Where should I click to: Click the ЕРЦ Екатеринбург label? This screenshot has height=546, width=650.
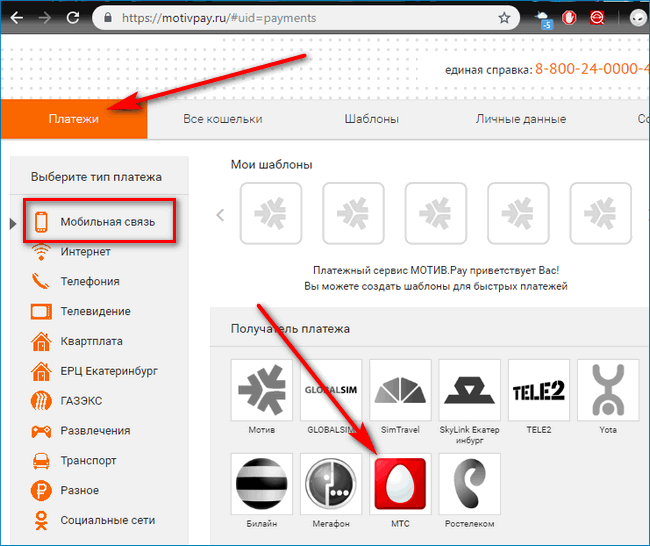coord(109,371)
